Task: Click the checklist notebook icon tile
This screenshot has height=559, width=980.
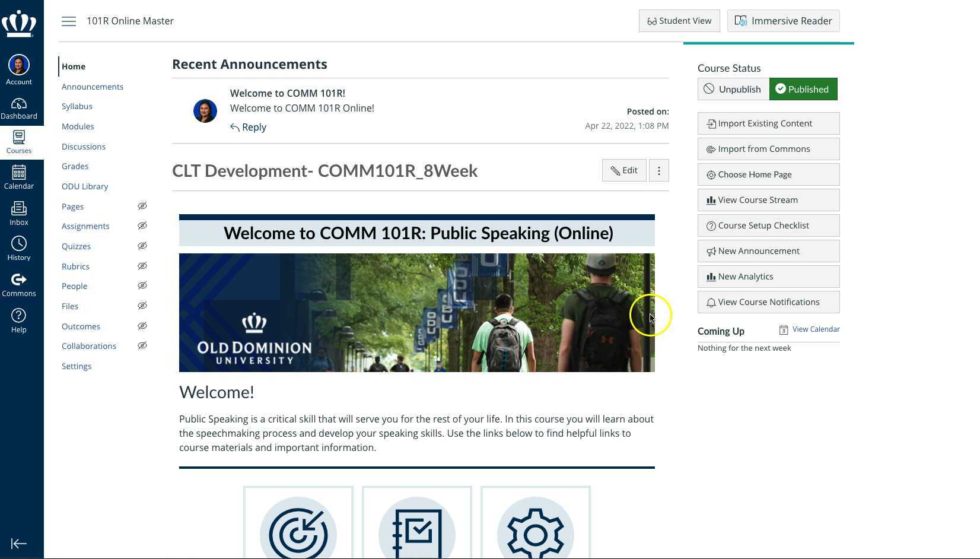Action: point(417,523)
